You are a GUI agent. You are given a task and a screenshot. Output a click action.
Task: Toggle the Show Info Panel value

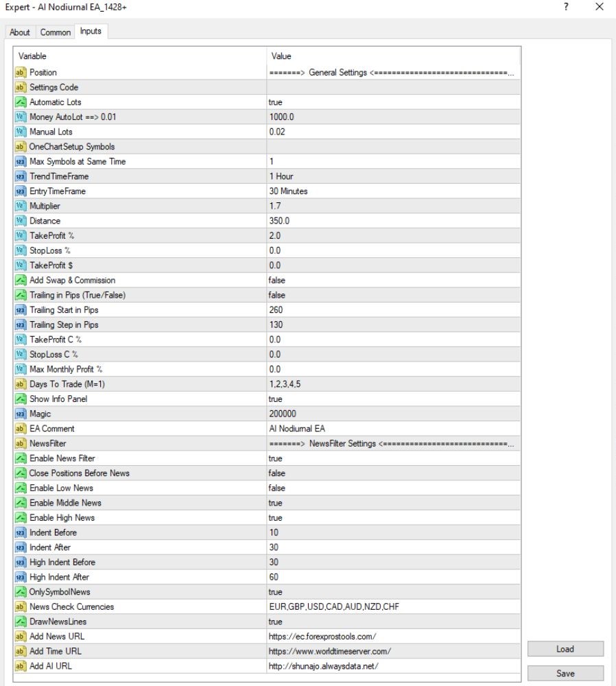[x=393, y=399]
